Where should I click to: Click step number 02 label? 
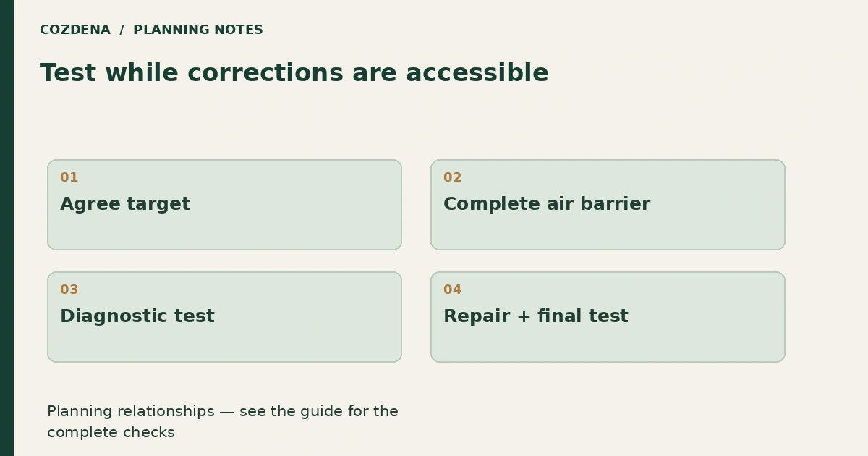pyautogui.click(x=452, y=177)
